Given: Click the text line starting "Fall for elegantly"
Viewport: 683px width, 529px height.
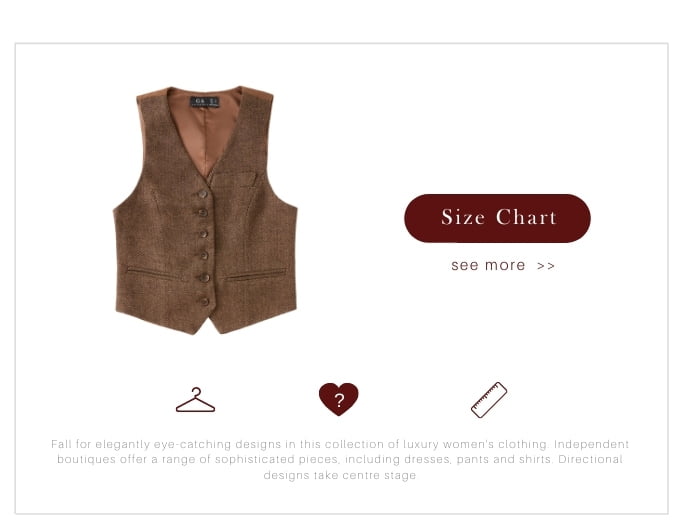Looking at the screenshot, I should click(340, 444).
